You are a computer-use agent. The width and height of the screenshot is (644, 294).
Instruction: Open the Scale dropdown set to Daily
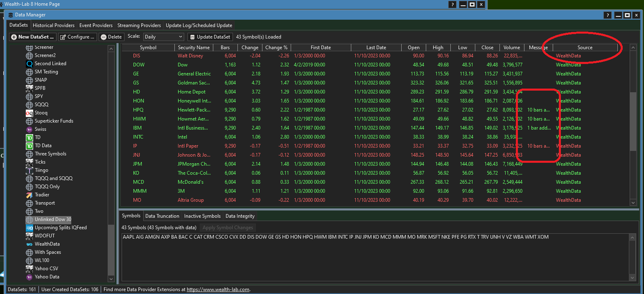click(x=163, y=37)
